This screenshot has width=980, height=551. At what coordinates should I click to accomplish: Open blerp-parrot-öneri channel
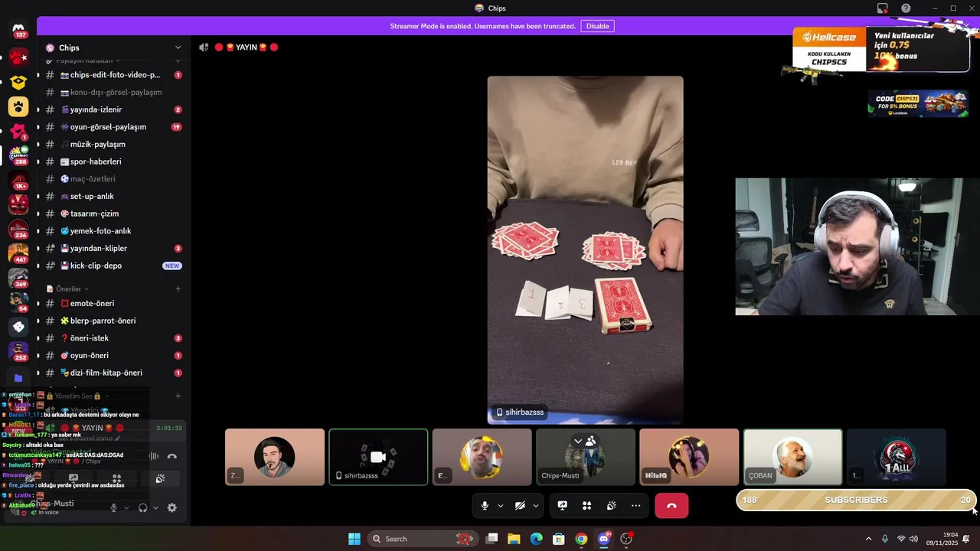click(113, 321)
